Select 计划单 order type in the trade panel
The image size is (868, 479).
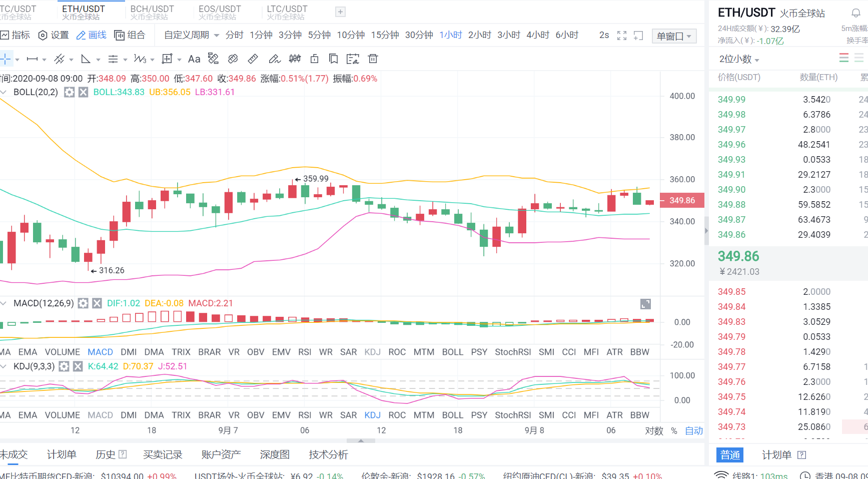tap(776, 455)
